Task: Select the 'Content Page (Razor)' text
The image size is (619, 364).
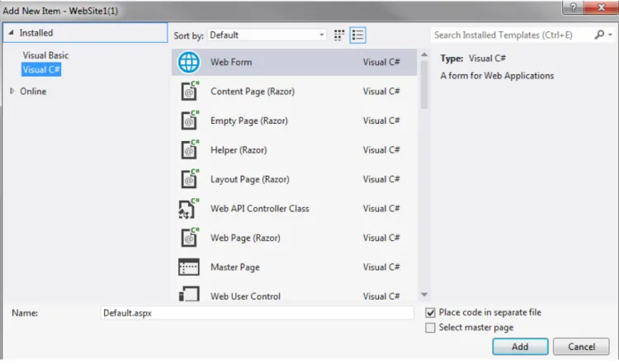Action: (x=253, y=91)
